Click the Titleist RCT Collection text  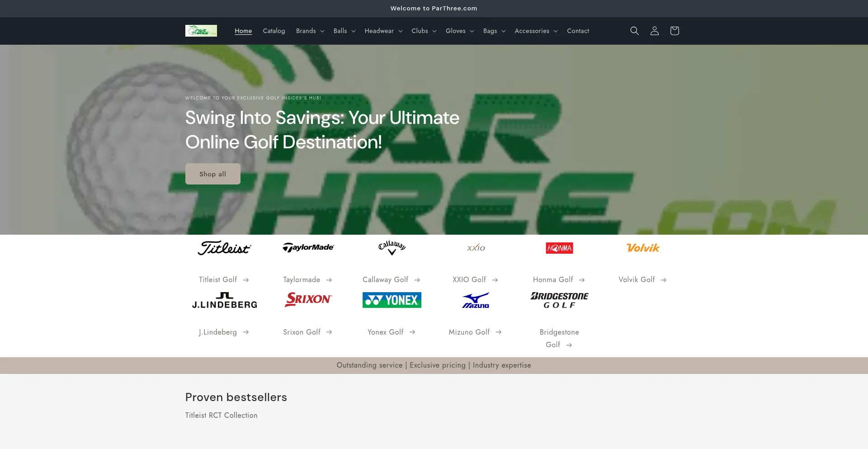[x=221, y=416]
